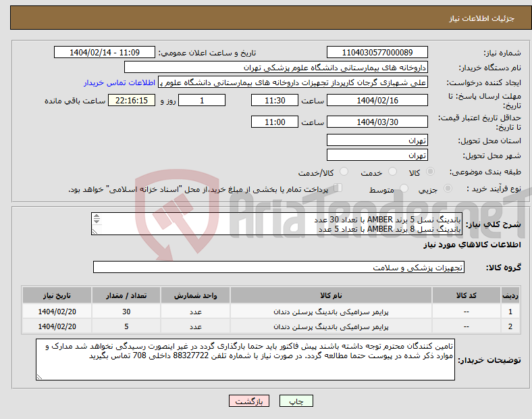Click the scroll up arrow in شرح کلی نیاز
Screen dimensions: 532x419
point(97,216)
